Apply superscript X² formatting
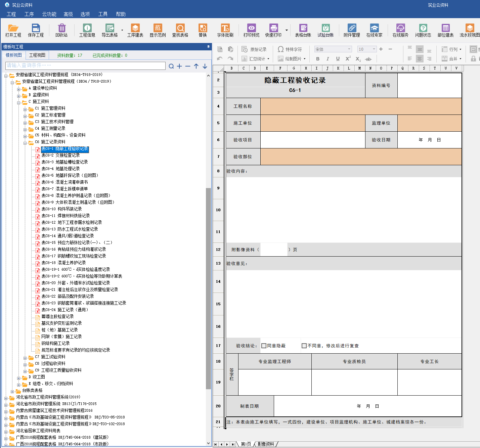Image resolution: width=480 pixels, height=448 pixels. tap(348, 59)
